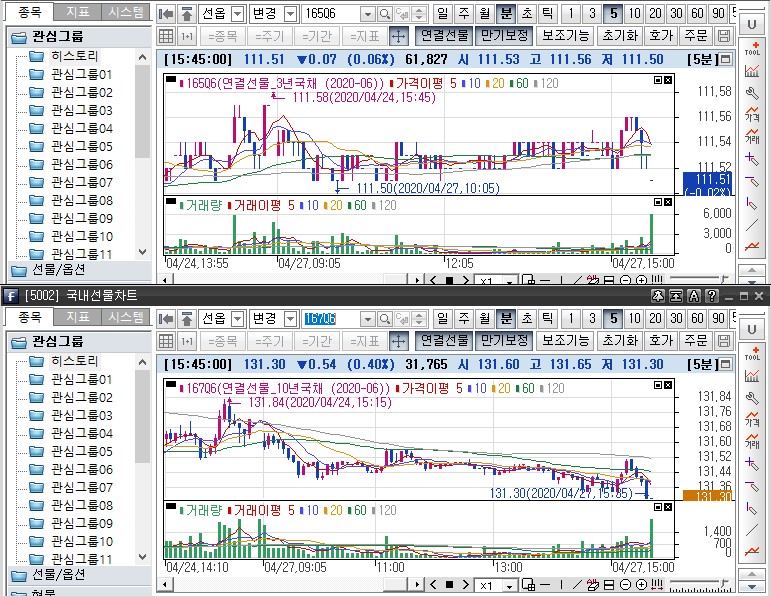Switch to the 지표 tab in top left panel
771x597 pixels.
pos(76,12)
